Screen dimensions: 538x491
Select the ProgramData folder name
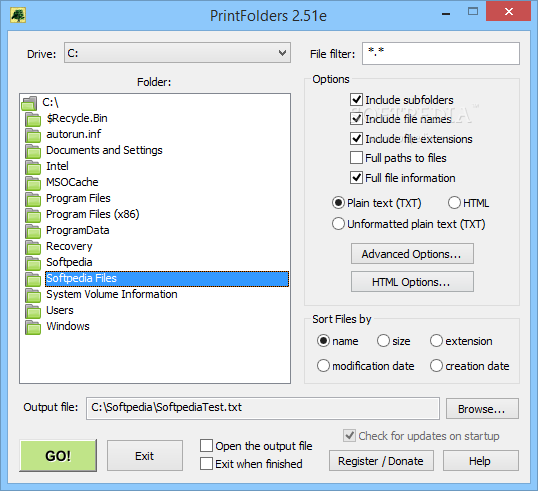[78, 230]
